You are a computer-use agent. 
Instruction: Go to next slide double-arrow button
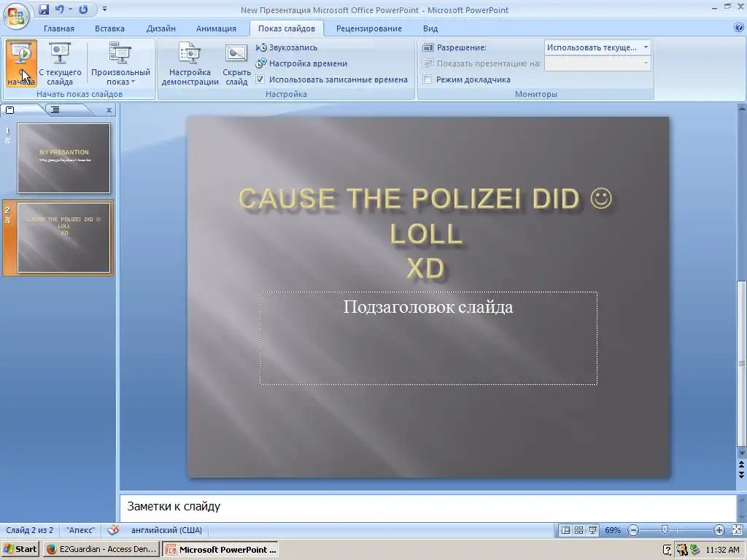point(741,474)
